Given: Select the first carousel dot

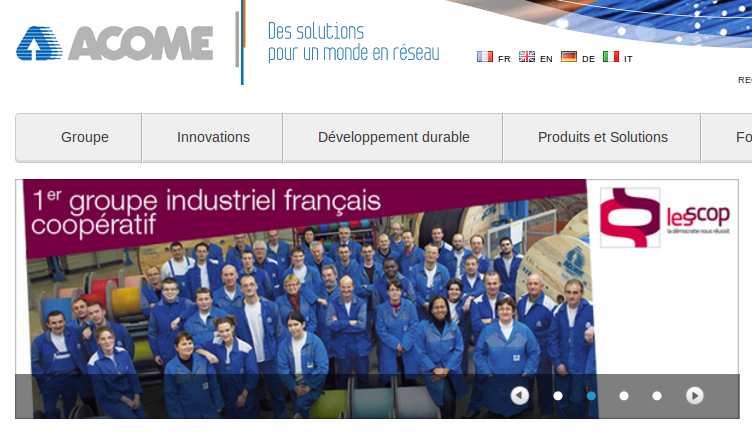Looking at the screenshot, I should (x=558, y=396).
